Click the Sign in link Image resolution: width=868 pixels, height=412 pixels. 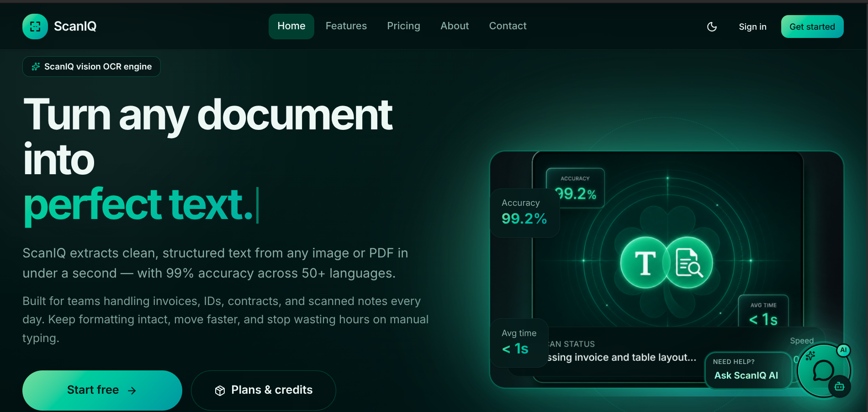(752, 27)
